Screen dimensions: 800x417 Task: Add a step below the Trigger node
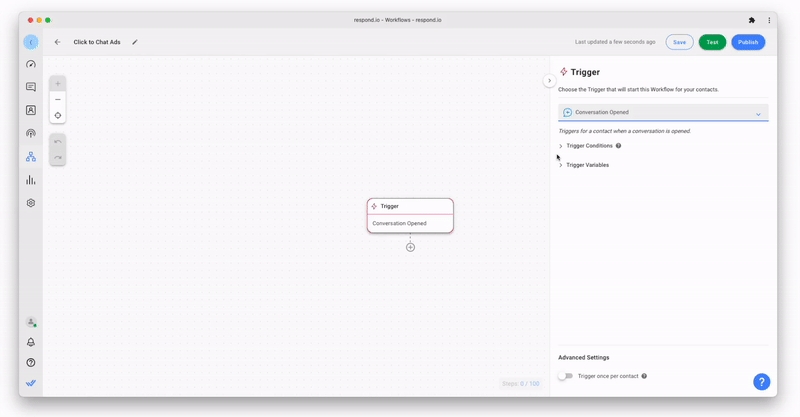pyautogui.click(x=410, y=247)
